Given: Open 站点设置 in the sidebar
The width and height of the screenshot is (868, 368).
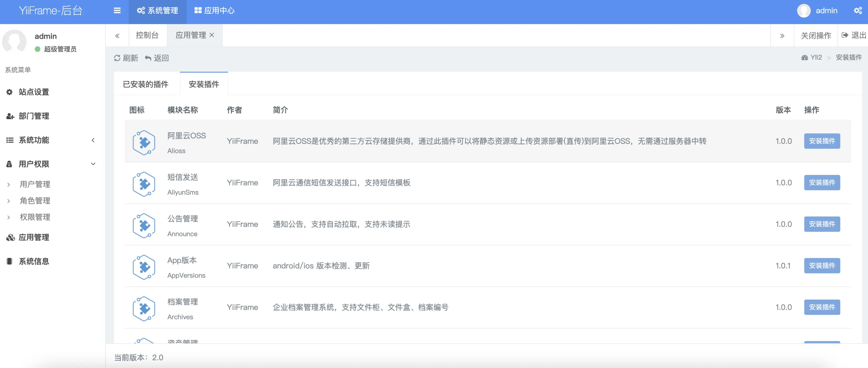Looking at the screenshot, I should click(x=34, y=92).
